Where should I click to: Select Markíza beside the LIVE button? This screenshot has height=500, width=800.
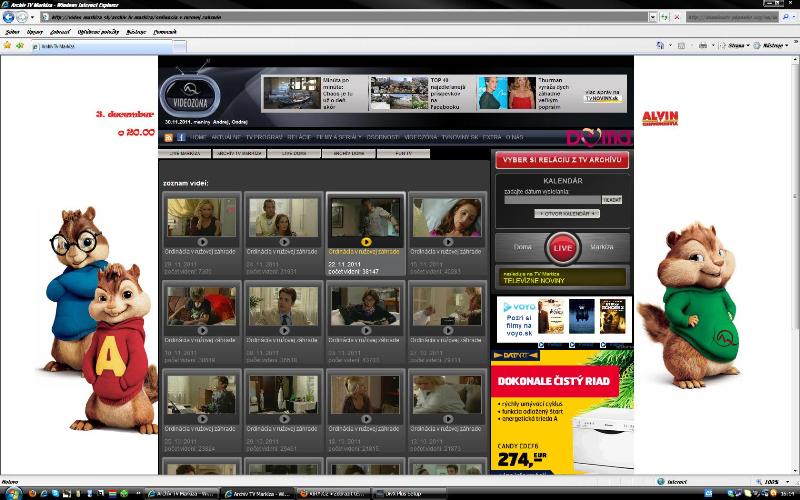click(x=602, y=247)
